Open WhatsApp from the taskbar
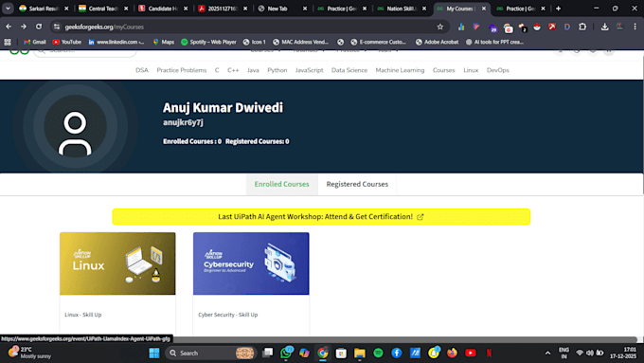This screenshot has width=644, height=363. [x=286, y=353]
